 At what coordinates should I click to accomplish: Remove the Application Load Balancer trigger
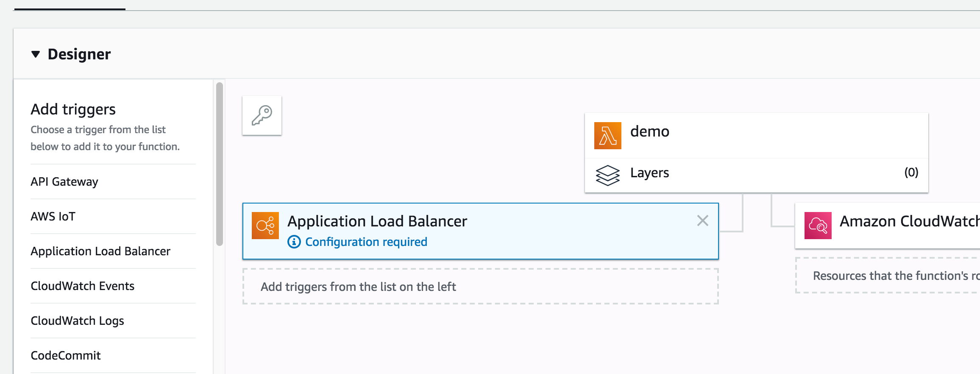(x=703, y=220)
